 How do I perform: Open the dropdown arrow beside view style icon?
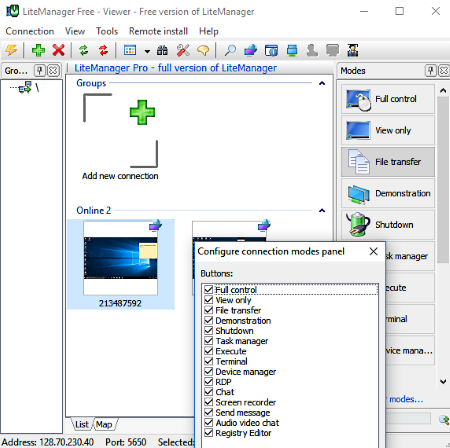[147, 51]
